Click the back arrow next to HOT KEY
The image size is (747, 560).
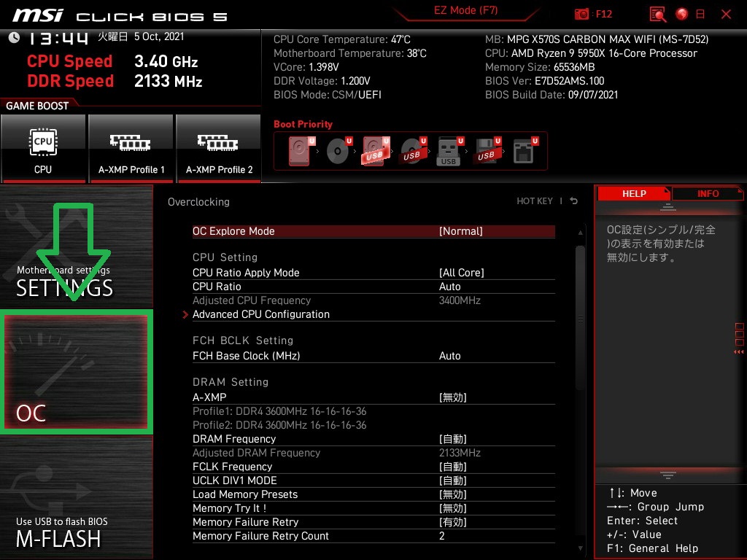coord(574,201)
